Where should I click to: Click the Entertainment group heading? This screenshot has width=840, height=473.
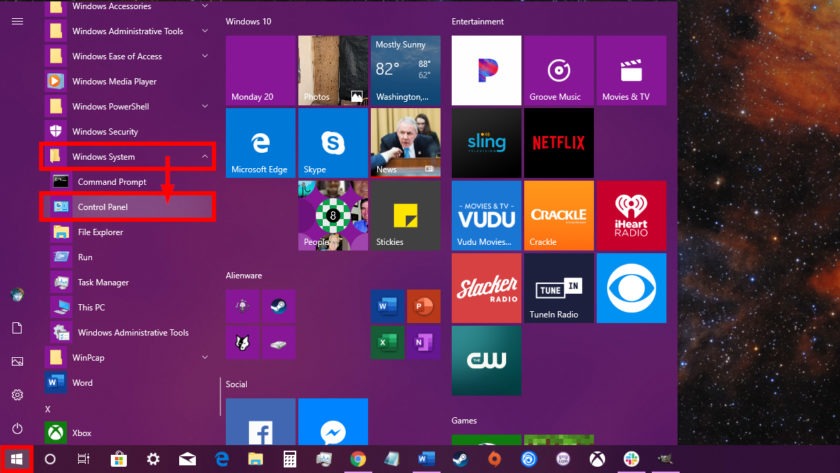477,21
